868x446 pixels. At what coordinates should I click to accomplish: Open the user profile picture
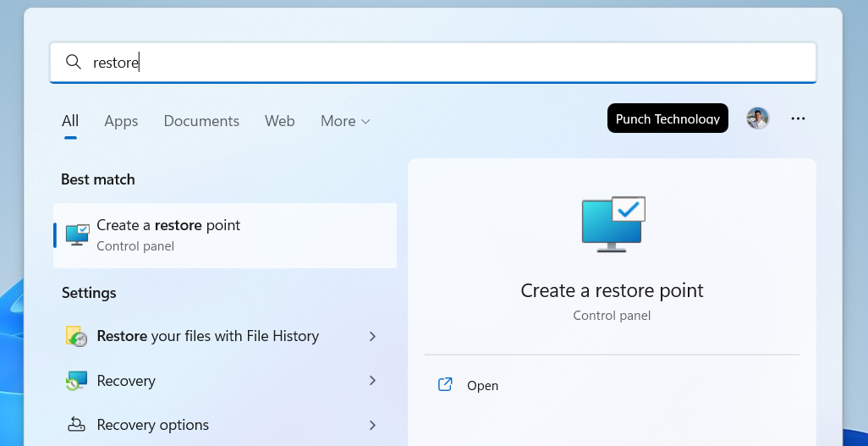click(758, 118)
